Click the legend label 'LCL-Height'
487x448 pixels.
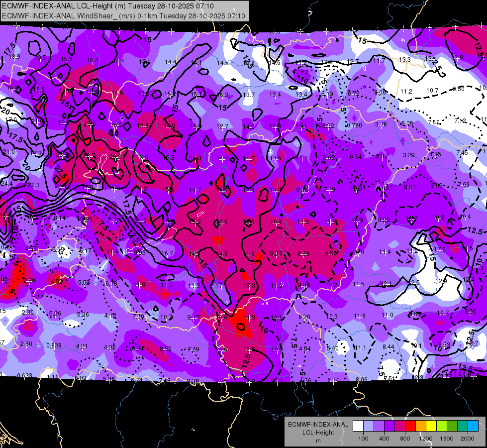coord(318,433)
